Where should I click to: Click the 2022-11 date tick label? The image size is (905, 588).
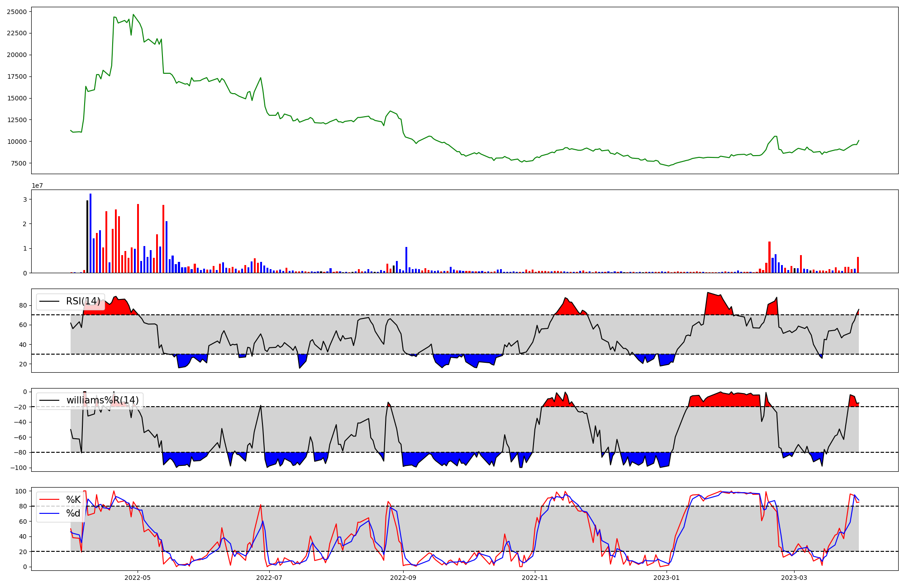pyautogui.click(x=535, y=578)
